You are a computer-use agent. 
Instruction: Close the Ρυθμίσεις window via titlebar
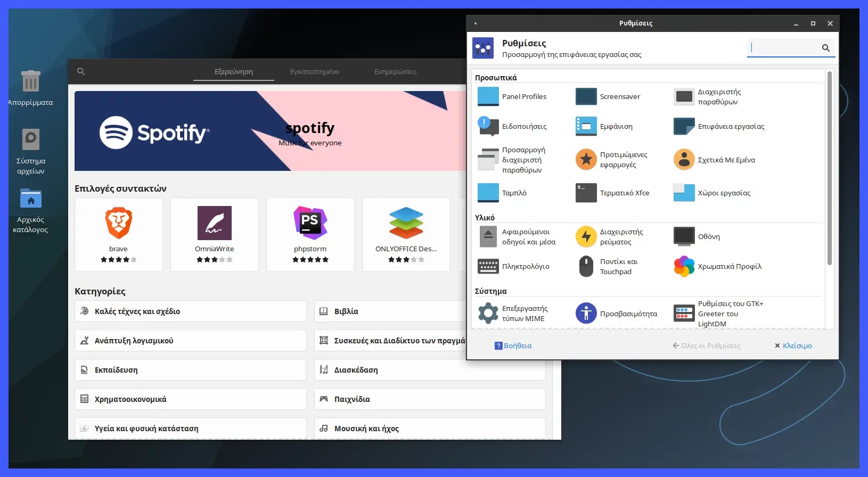830,23
